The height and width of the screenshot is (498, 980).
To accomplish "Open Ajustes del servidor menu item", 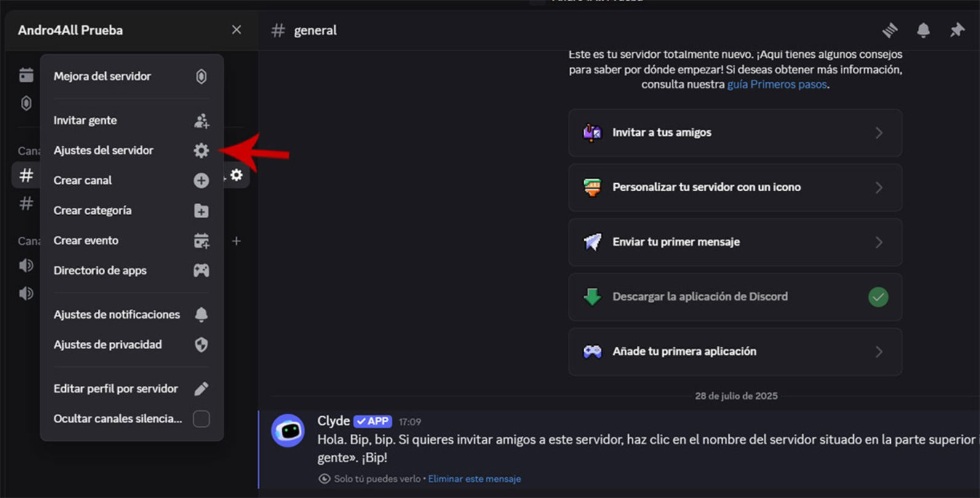I will pos(132,151).
